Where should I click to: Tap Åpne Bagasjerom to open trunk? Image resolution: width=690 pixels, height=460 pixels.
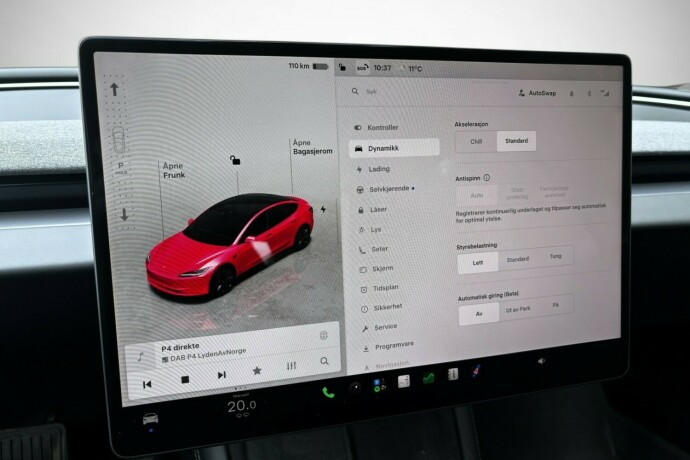312,147
